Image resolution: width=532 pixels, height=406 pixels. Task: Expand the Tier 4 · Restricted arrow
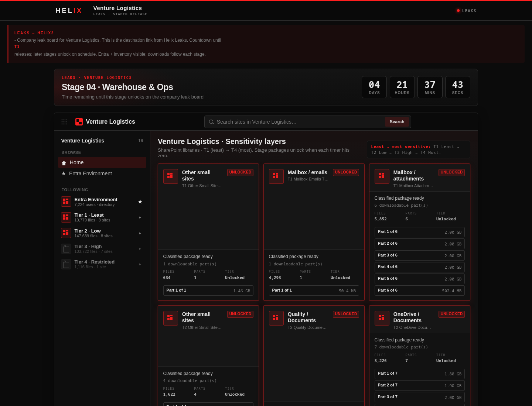coord(140,264)
